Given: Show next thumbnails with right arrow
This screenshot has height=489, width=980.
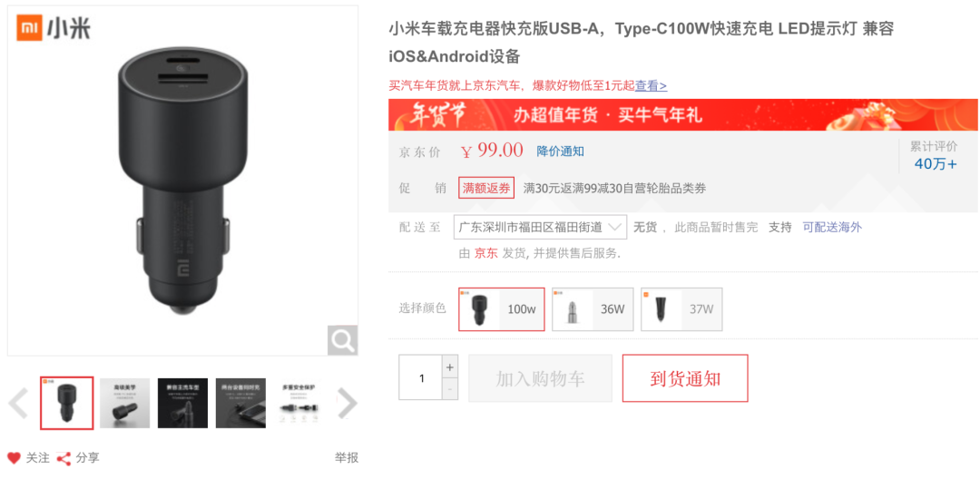Looking at the screenshot, I should point(347,404).
